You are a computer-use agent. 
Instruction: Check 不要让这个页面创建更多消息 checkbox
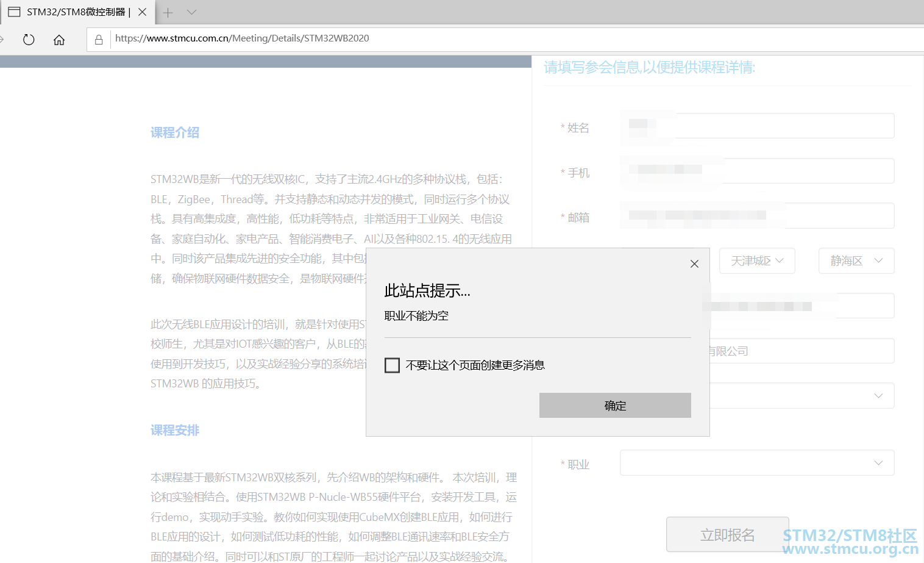click(393, 365)
